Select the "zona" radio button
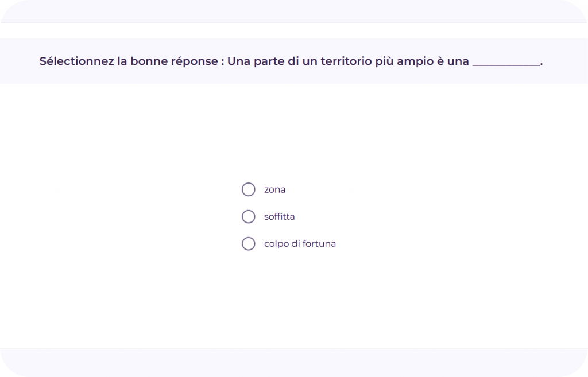The width and height of the screenshot is (588, 377). click(248, 189)
